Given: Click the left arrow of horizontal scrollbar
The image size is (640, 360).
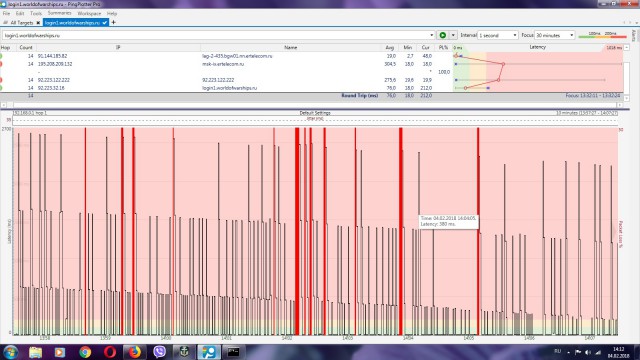Looking at the screenshot, I should (x=4, y=105).
